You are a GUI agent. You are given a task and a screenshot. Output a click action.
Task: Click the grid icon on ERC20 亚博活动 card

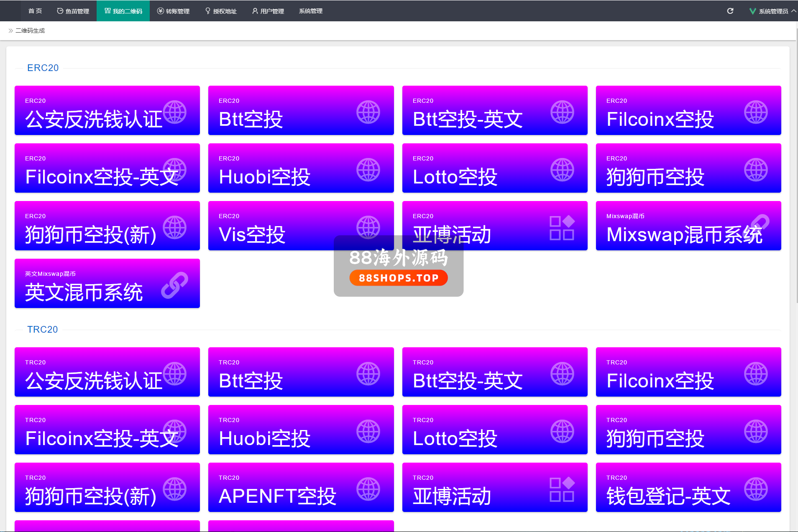(x=562, y=228)
